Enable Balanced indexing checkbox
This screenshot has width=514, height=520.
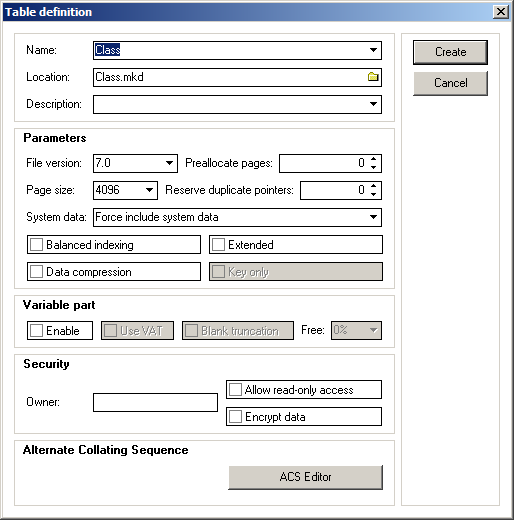(36, 245)
